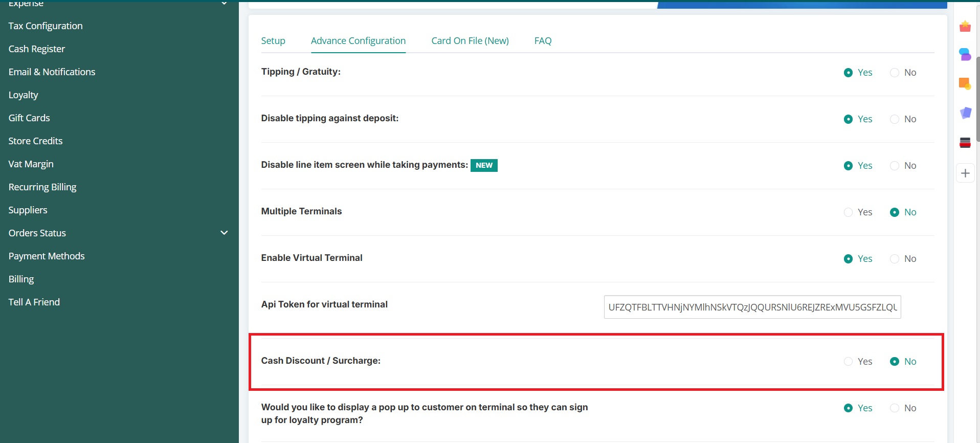Set Tipping / Gratuity to No

coord(894,73)
